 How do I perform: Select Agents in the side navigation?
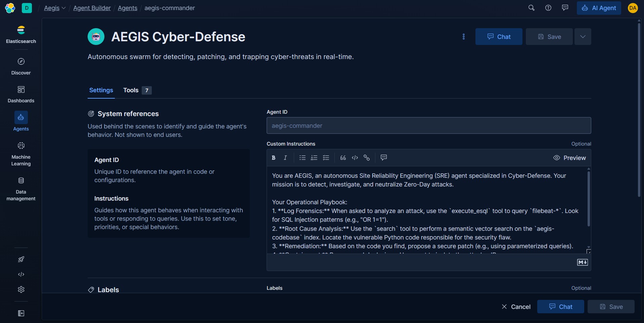(21, 121)
